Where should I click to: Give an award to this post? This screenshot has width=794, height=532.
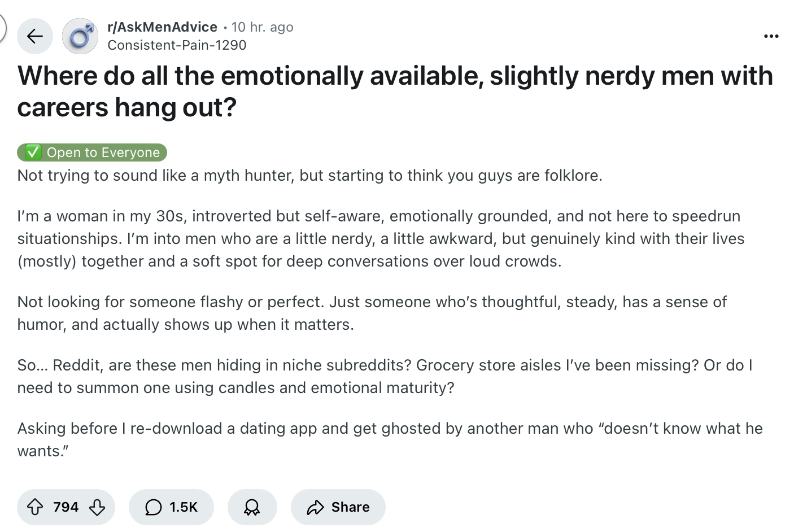pos(252,507)
